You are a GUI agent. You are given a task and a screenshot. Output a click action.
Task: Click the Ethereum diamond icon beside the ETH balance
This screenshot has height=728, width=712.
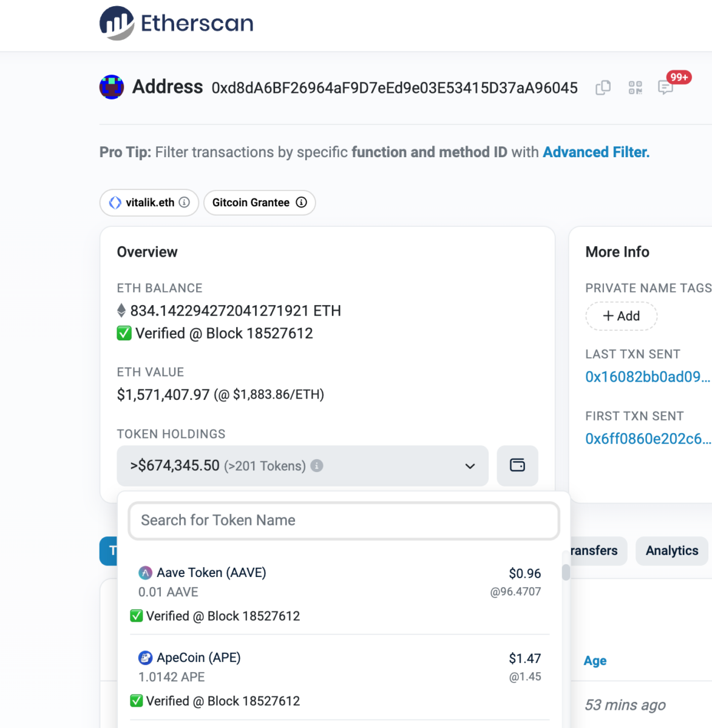click(x=122, y=311)
